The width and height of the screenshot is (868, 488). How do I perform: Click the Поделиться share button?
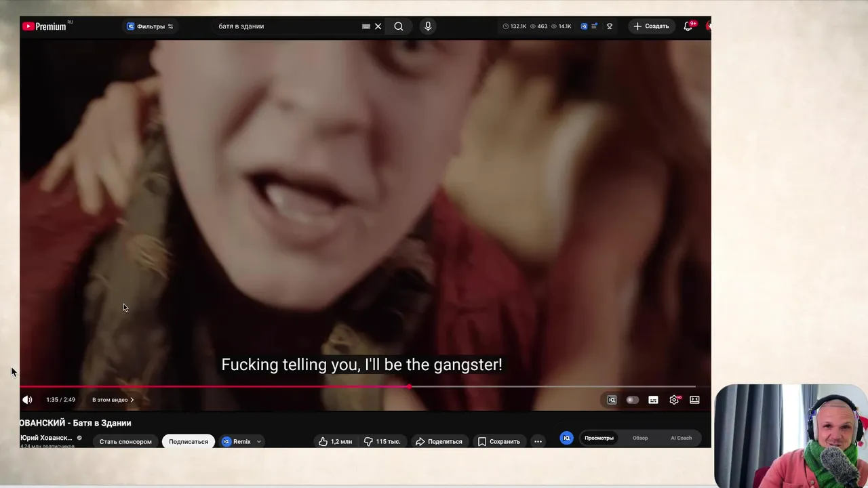tap(439, 442)
